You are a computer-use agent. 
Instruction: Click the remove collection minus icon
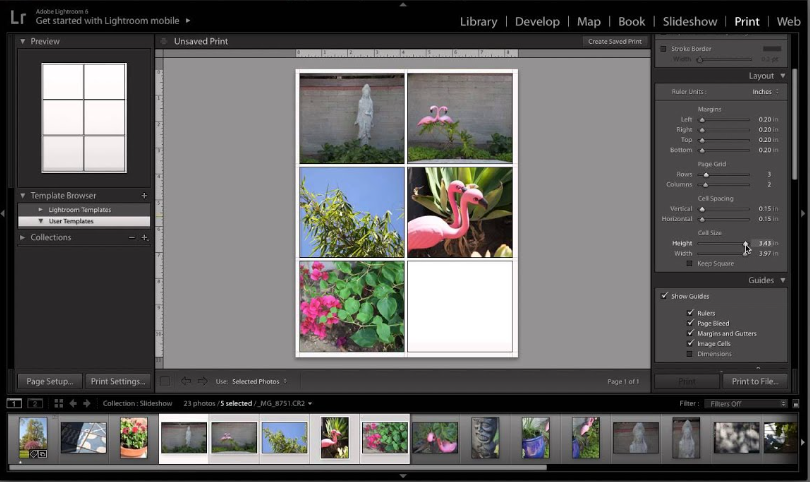click(132, 238)
